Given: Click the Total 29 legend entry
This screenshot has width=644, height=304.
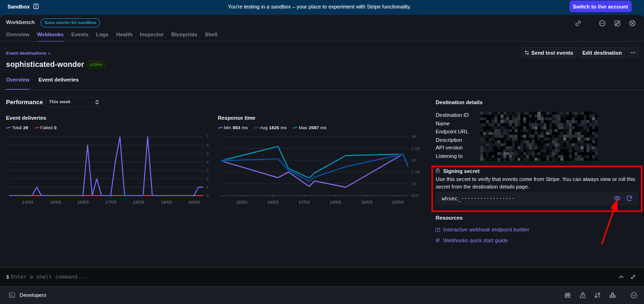Looking at the screenshot, I should [17, 128].
